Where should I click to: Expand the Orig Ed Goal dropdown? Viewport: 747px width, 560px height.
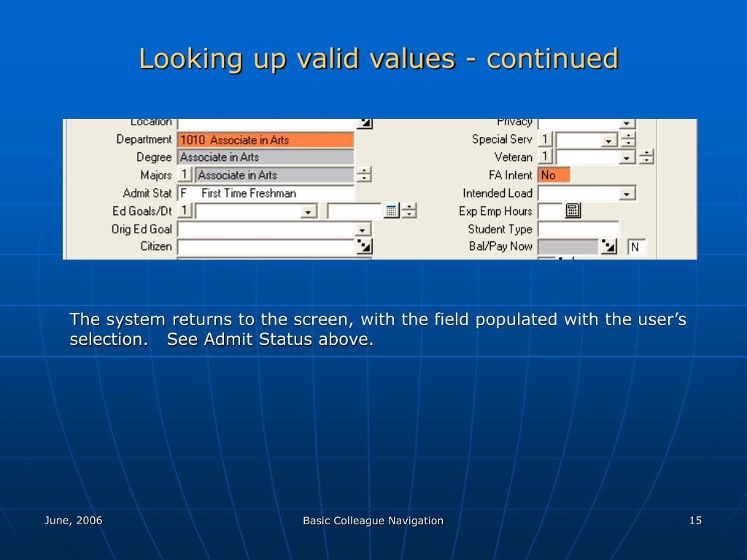[x=362, y=230]
